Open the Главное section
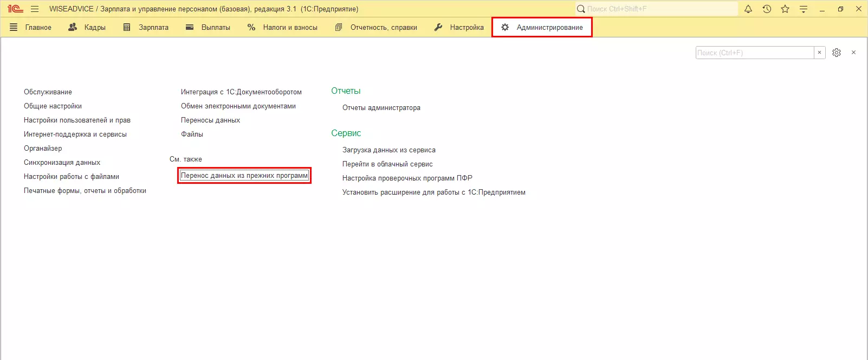Image resolution: width=868 pixels, height=360 pixels. point(31,27)
